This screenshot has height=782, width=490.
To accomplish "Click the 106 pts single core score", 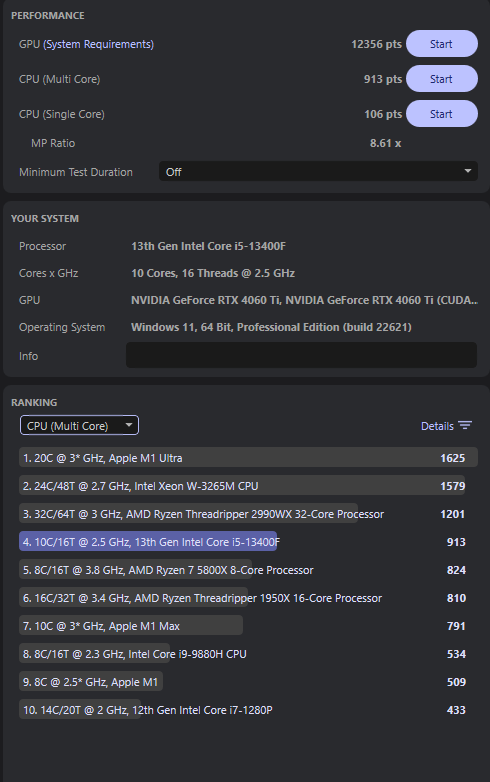I will click(383, 114).
